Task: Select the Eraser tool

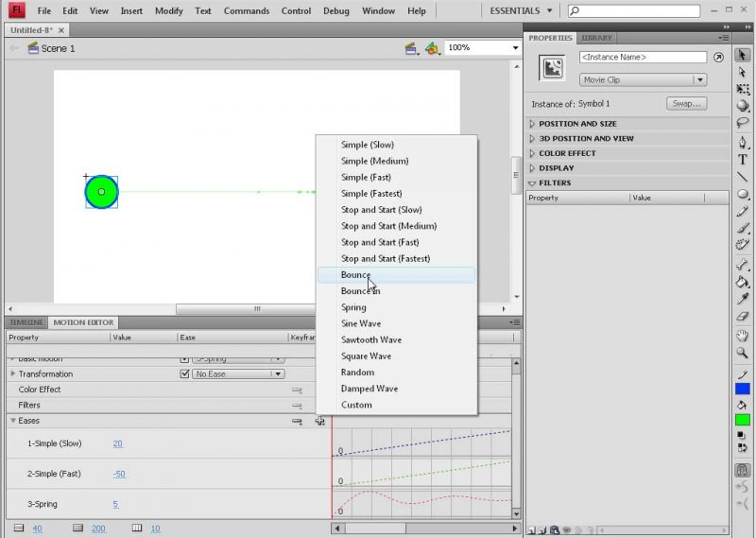Action: click(743, 317)
